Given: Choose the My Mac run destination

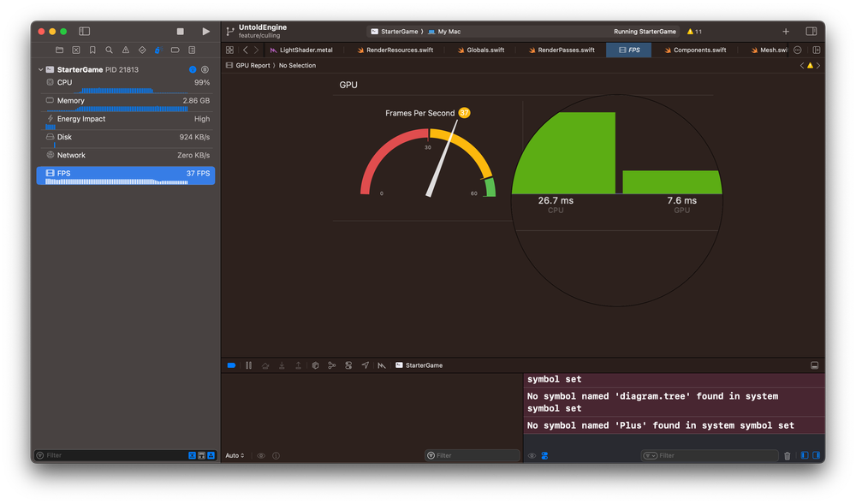Looking at the screenshot, I should 444,32.
